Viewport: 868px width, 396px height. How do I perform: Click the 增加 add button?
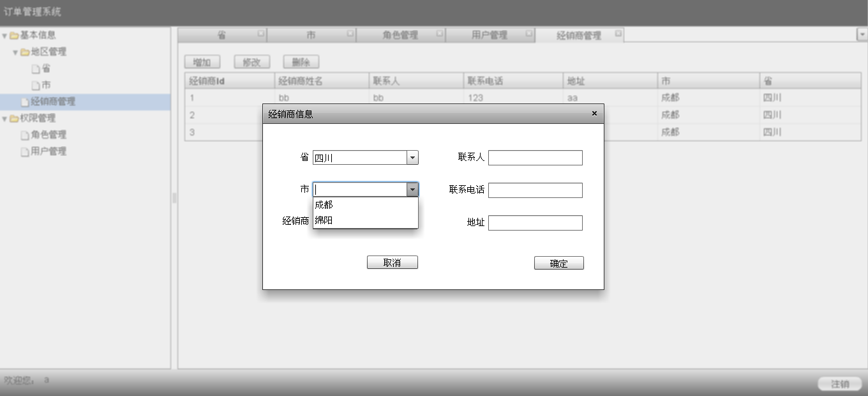pos(202,62)
